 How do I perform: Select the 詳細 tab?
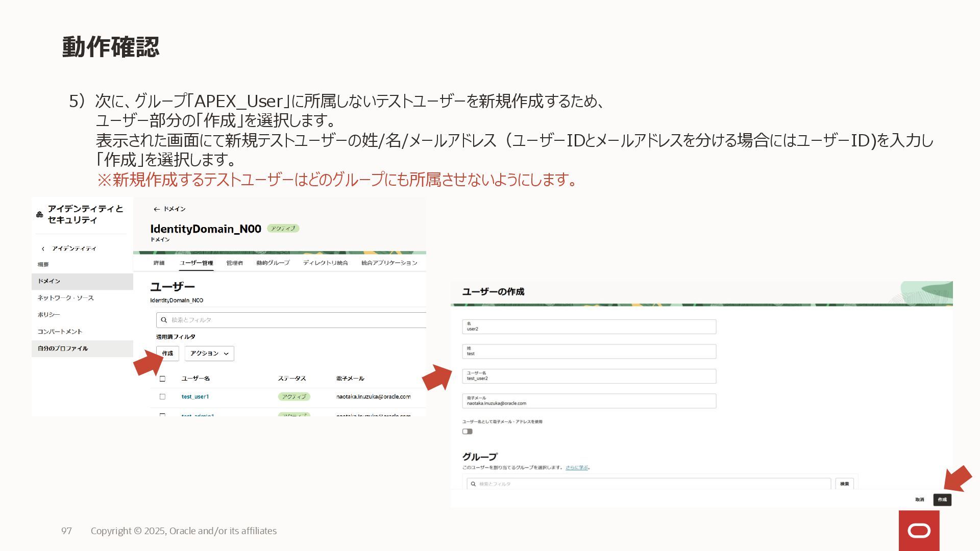tap(159, 263)
